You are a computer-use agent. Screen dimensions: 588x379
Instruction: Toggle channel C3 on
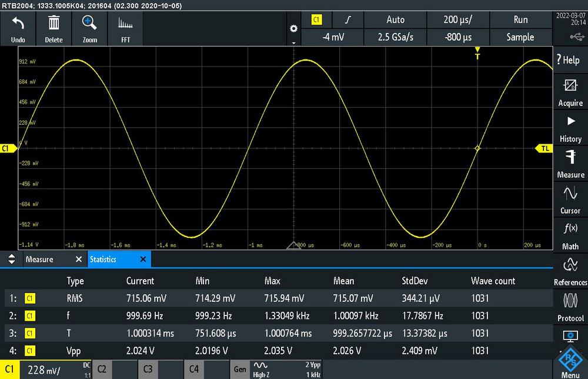tap(148, 369)
